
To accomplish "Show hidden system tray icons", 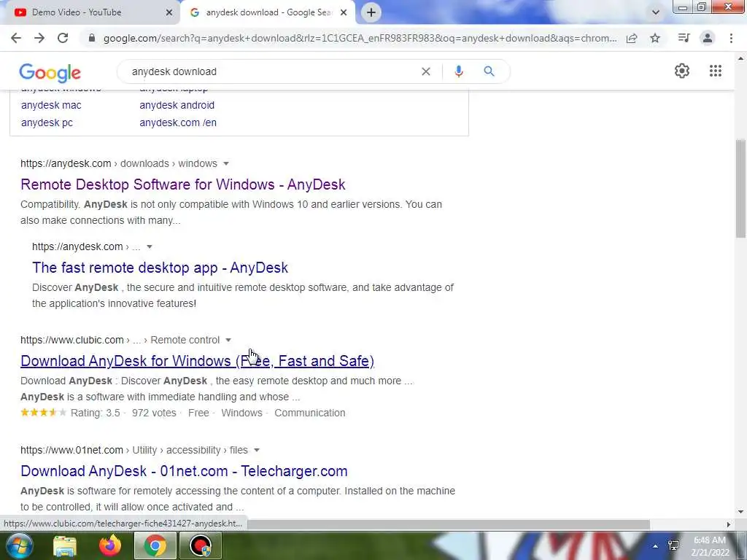I will point(656,546).
